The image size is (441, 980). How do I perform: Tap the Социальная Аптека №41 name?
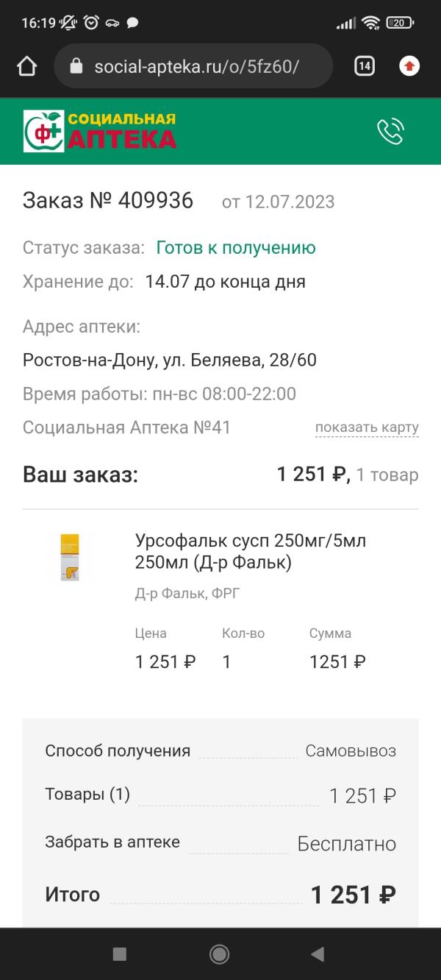[126, 427]
